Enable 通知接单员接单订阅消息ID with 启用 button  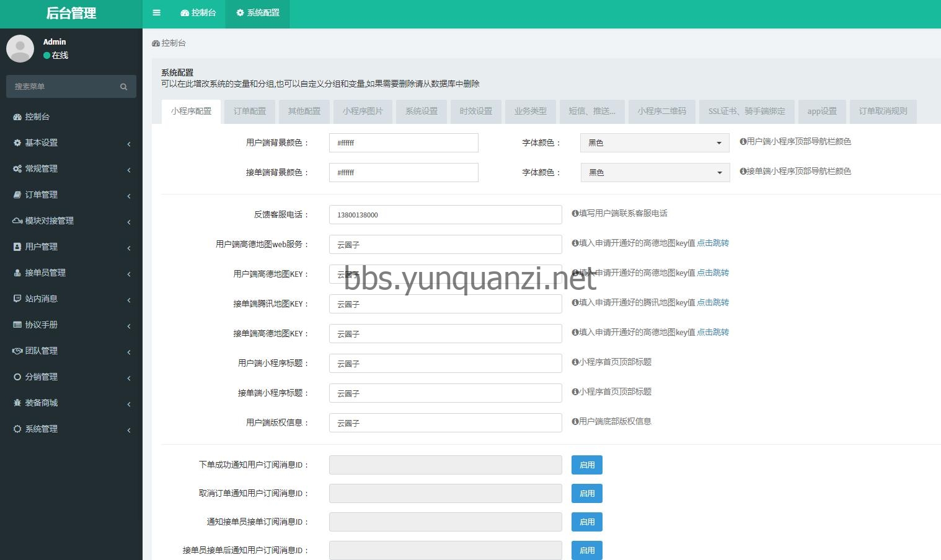tap(586, 522)
